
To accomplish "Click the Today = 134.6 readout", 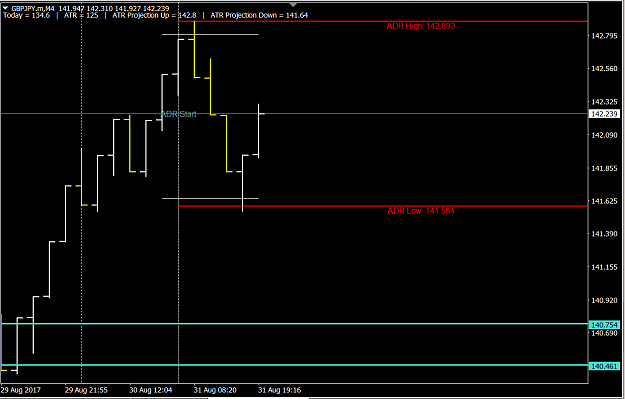I will (x=27, y=16).
